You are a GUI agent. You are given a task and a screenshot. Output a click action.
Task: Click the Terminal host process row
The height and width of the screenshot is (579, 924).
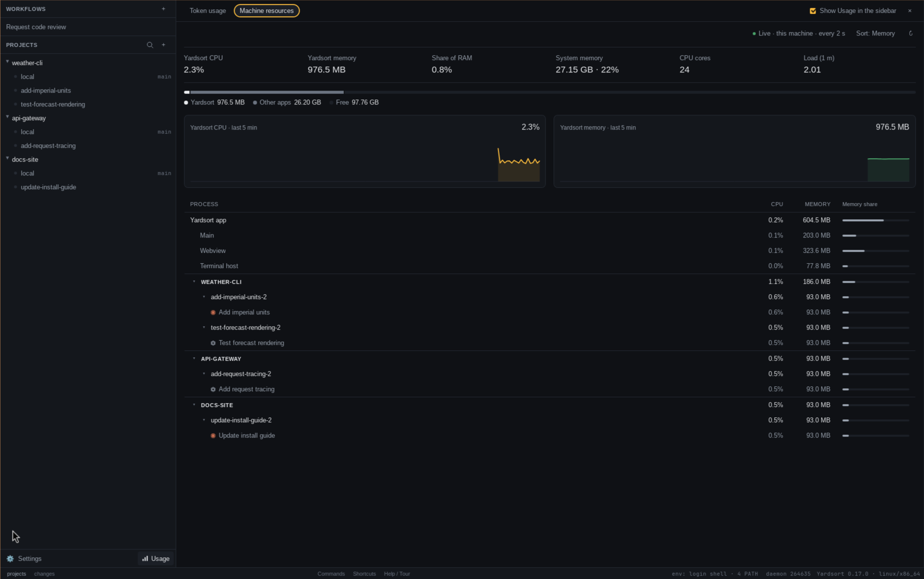tap(549, 266)
